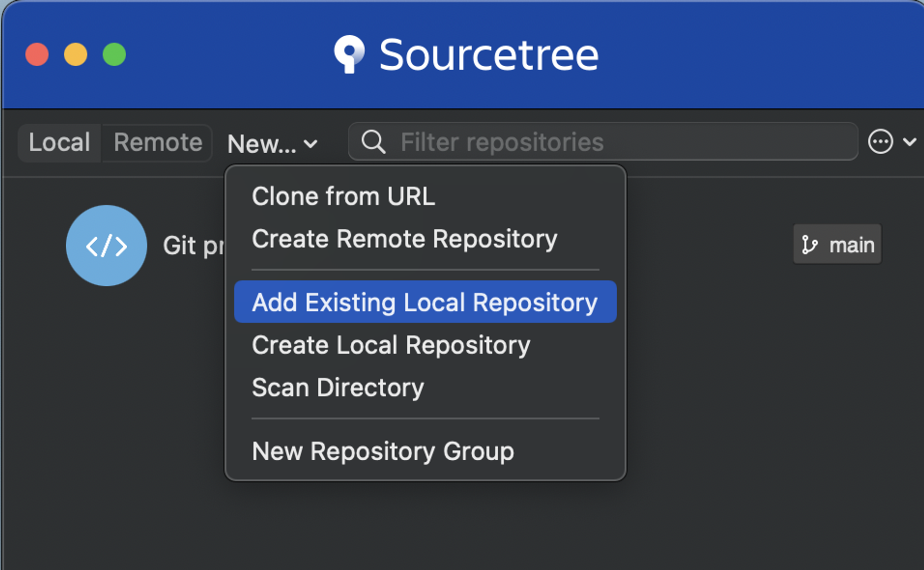Select Create Local Repository entry
The image size is (924, 570).
point(425,345)
